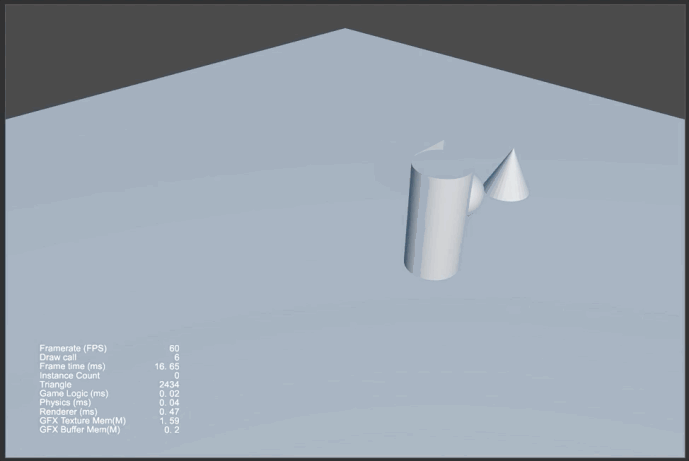The image size is (689, 461).
Task: Click the sphere between cylinder and cone
Action: pyautogui.click(x=476, y=194)
